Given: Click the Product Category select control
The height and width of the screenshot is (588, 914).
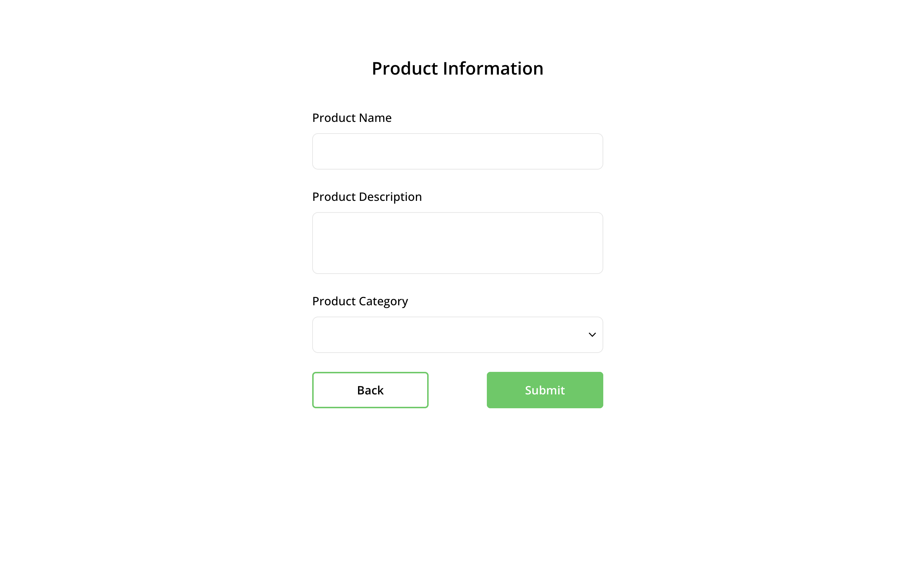Looking at the screenshot, I should 457,334.
